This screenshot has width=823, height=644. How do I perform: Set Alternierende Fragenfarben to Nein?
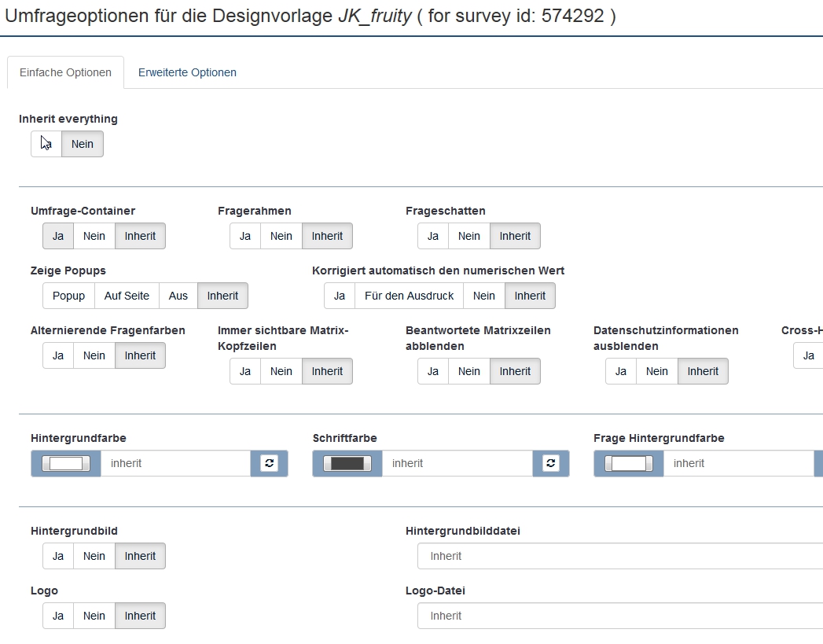pyautogui.click(x=94, y=355)
